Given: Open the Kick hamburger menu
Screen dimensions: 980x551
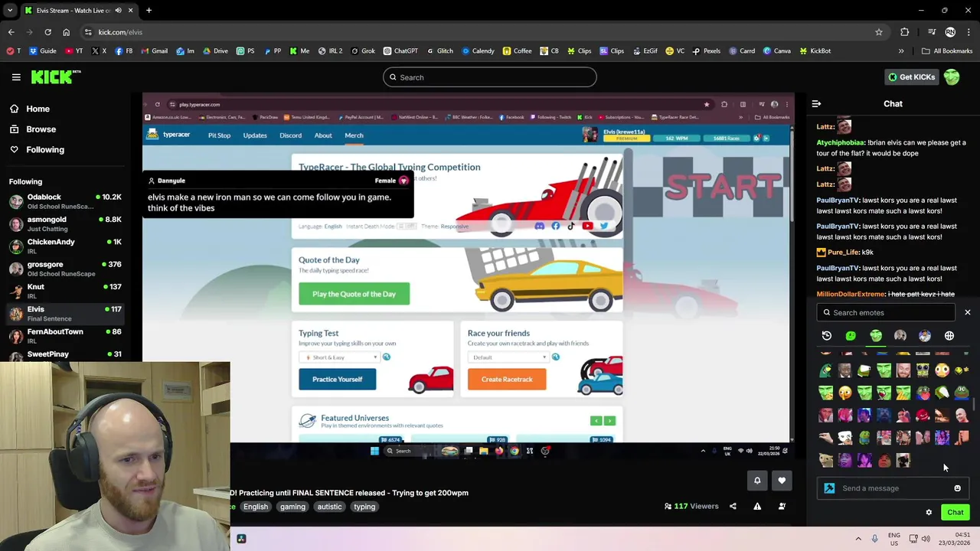Looking at the screenshot, I should coord(16,77).
